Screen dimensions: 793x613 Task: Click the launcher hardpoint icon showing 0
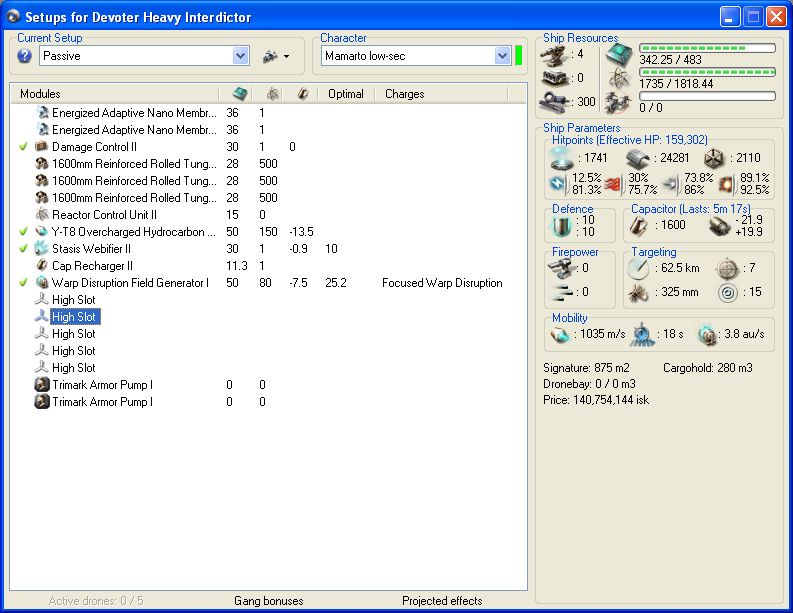click(556, 78)
